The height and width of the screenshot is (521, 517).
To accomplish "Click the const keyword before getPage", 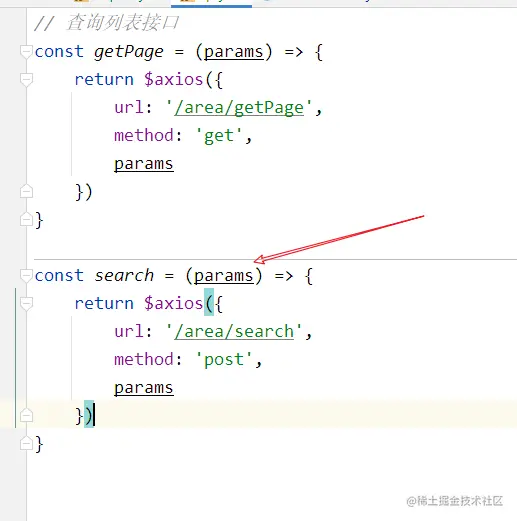I will [59, 52].
